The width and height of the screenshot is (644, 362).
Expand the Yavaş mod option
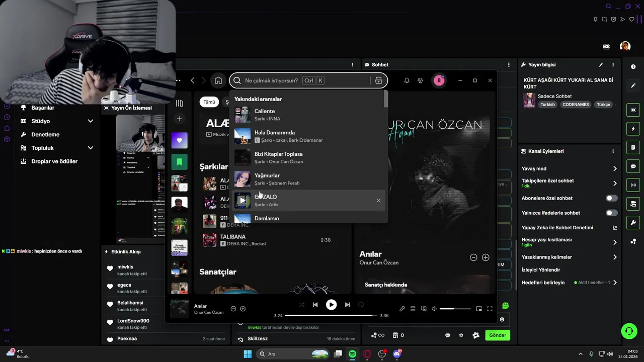pos(615,168)
